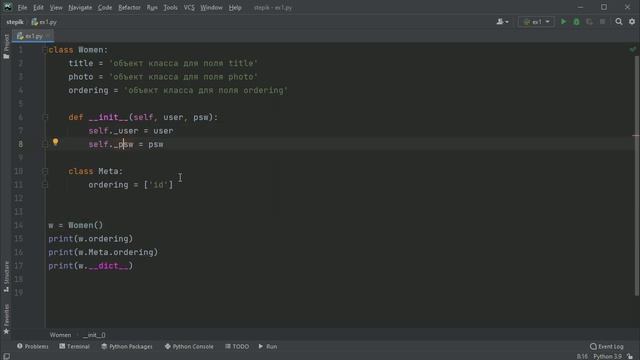The width and height of the screenshot is (640, 360).
Task: Open the user account icon dropdown
Action: [x=502, y=22]
